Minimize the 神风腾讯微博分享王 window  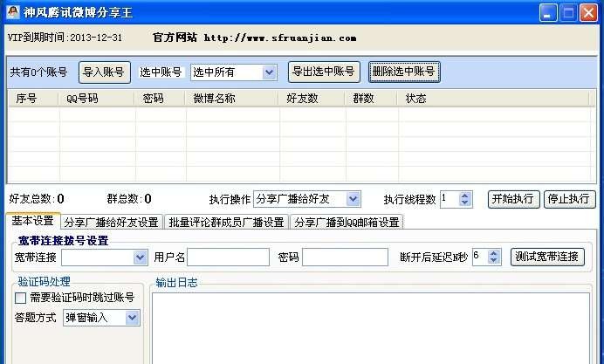click(x=548, y=13)
